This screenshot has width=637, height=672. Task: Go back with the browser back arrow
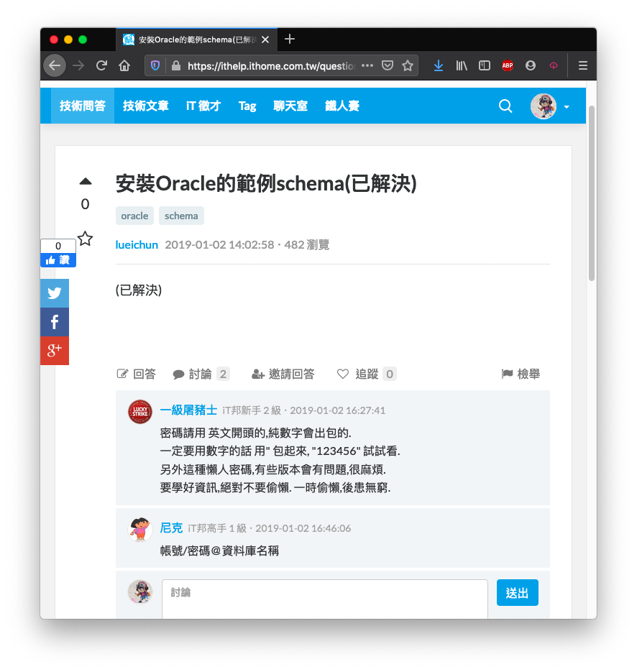pyautogui.click(x=55, y=65)
